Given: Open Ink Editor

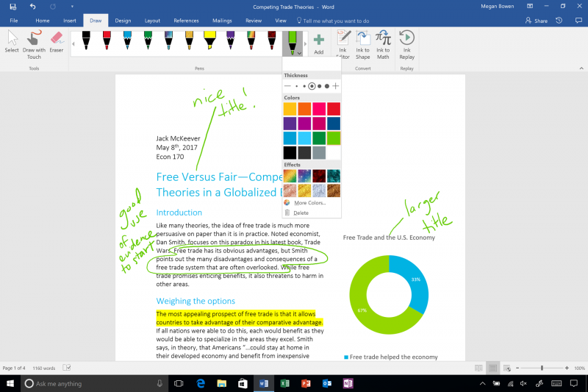Looking at the screenshot, I should (x=343, y=45).
